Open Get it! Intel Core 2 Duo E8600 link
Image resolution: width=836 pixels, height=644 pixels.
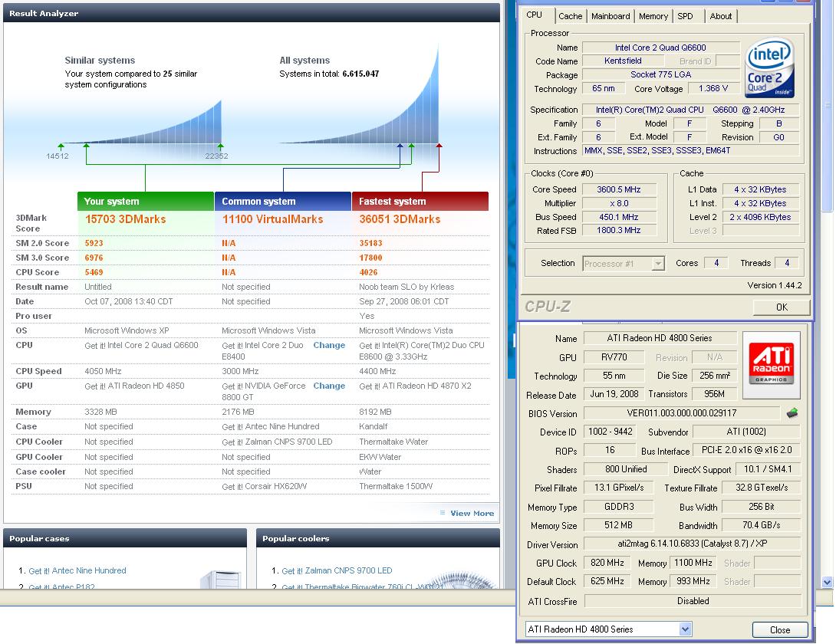[422, 351]
